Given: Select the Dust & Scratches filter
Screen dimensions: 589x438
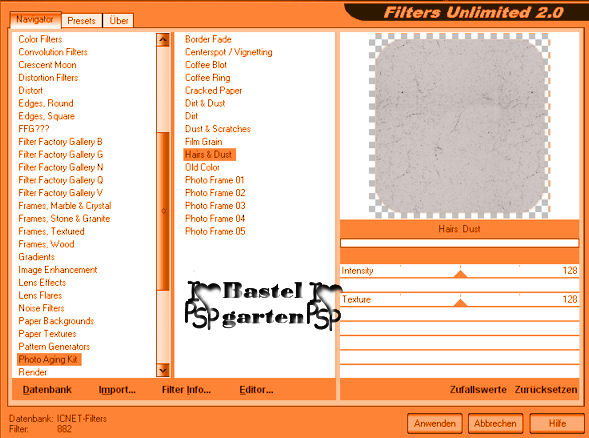Looking at the screenshot, I should [218, 129].
